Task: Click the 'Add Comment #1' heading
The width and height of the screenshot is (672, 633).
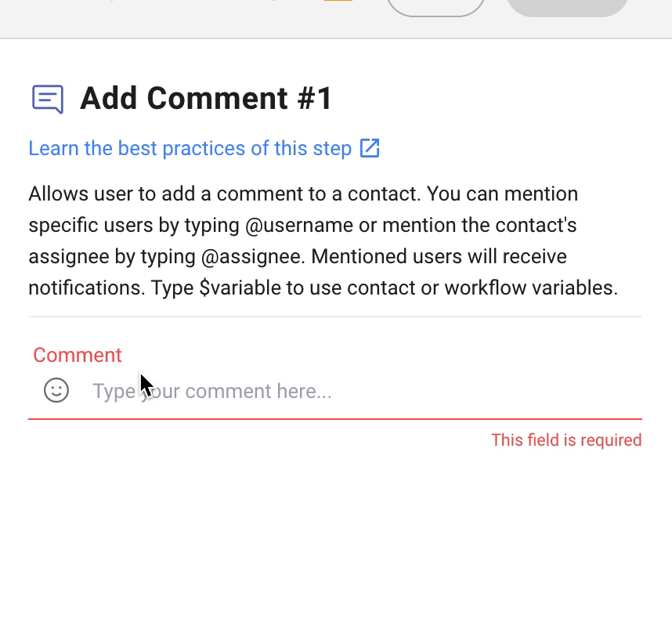Action: (207, 99)
